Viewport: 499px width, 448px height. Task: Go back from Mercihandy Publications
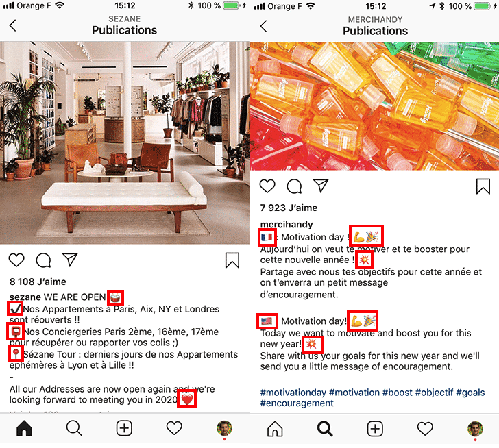pyautogui.click(x=263, y=26)
